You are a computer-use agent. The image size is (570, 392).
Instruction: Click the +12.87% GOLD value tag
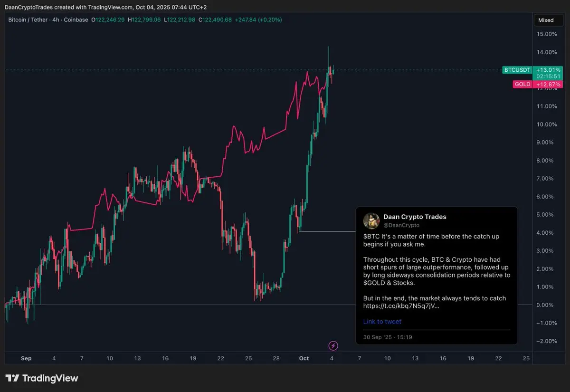point(548,84)
